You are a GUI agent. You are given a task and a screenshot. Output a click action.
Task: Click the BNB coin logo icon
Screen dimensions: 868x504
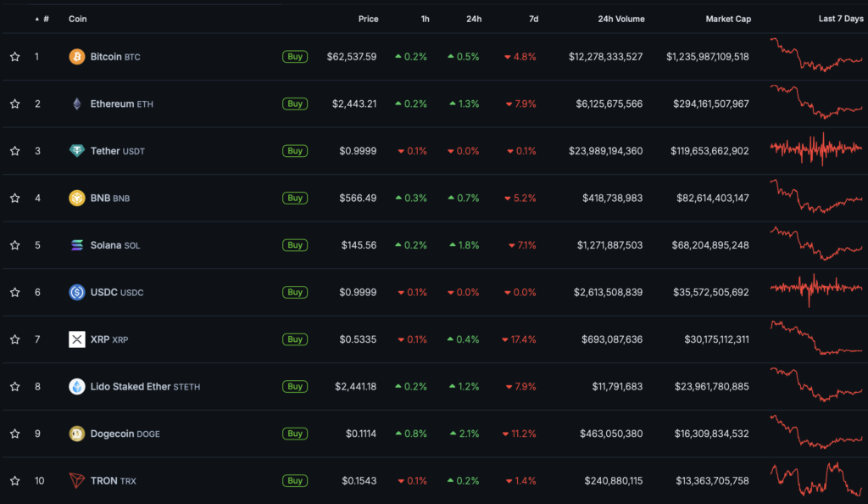tap(77, 199)
